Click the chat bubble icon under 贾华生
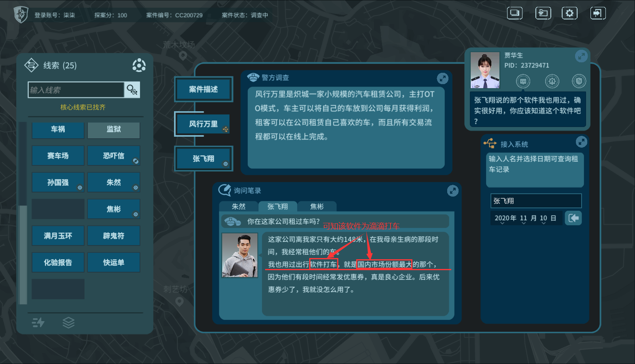Screen dimensions: 635x364 (523, 81)
